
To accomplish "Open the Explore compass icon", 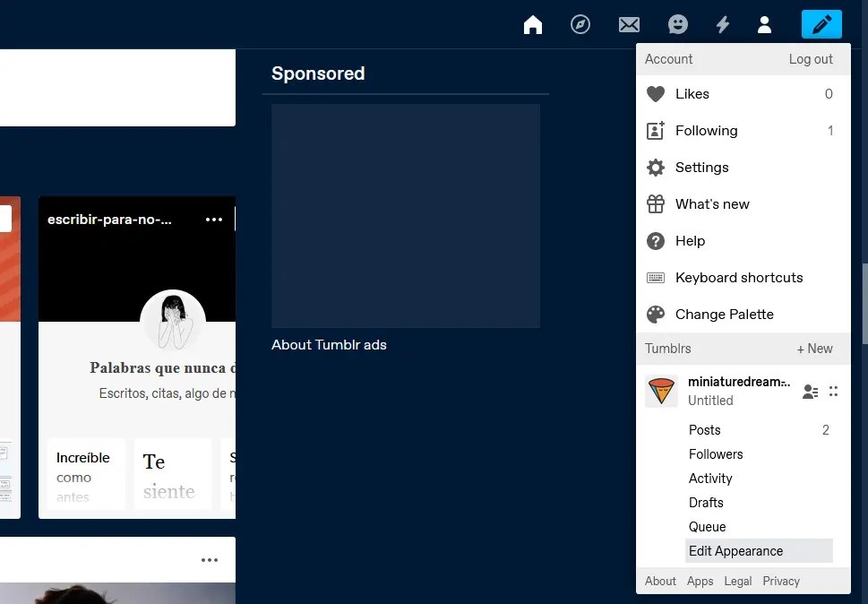I will click(x=580, y=24).
